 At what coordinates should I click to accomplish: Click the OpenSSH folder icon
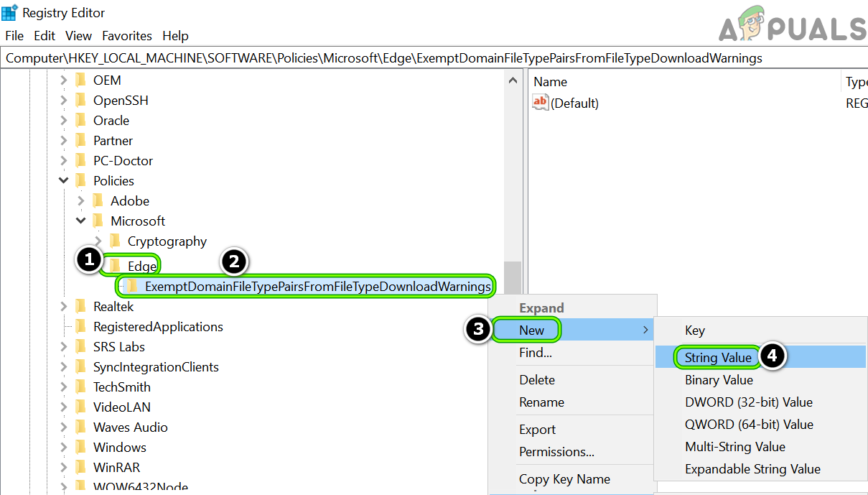coord(80,100)
